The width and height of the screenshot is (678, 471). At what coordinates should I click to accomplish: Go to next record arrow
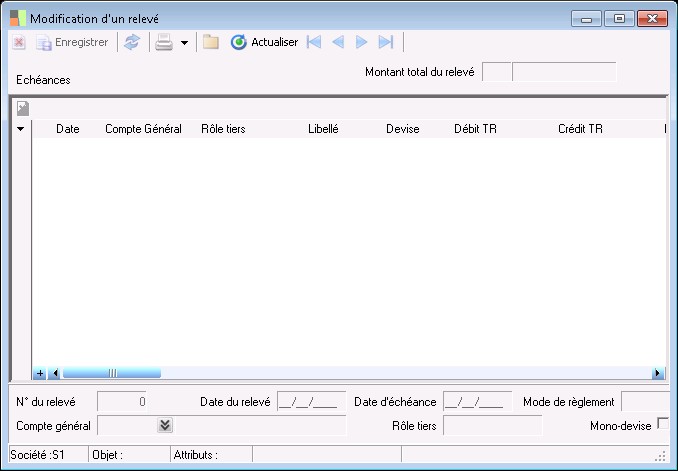pos(361,42)
